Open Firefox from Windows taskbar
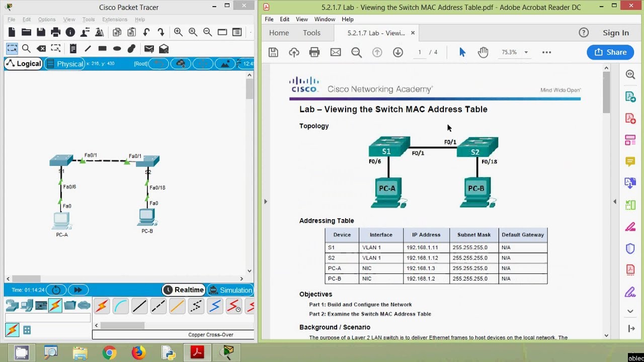The width and height of the screenshot is (644, 362). pyautogui.click(x=138, y=353)
